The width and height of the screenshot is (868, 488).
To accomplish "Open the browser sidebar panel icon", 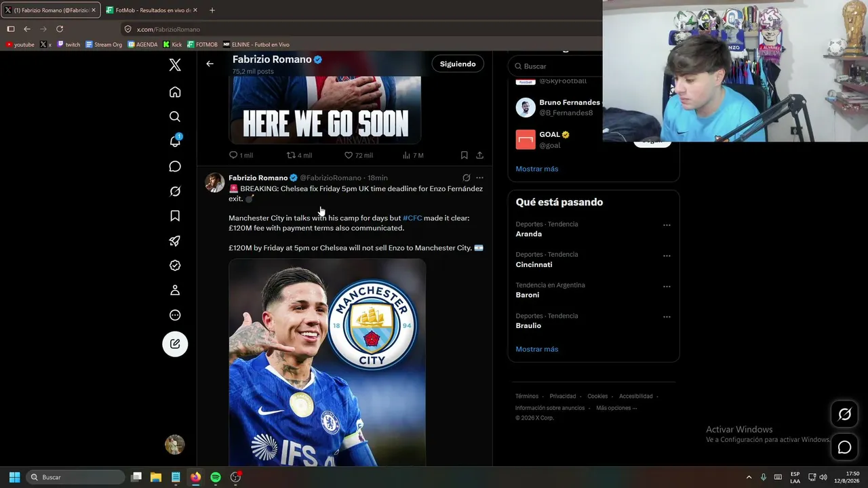I will tap(11, 29).
